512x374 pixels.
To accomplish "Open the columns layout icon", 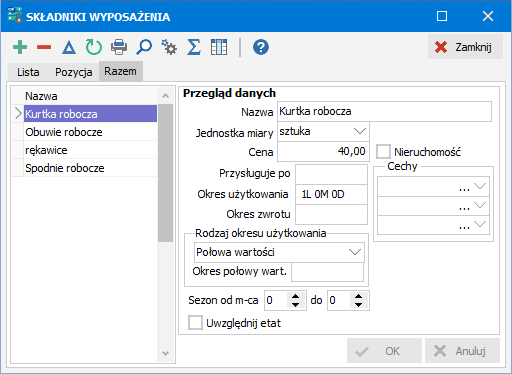I will pos(219,47).
